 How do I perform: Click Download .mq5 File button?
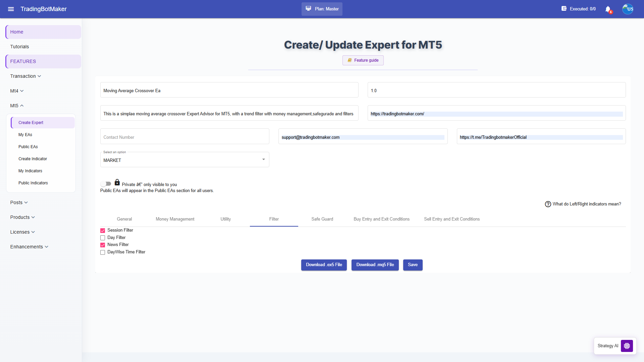[x=375, y=265]
